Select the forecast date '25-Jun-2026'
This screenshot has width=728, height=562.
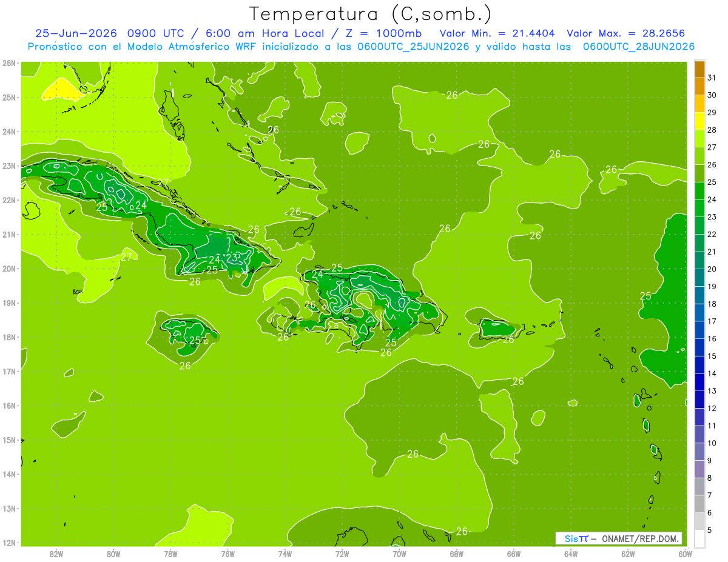pyautogui.click(x=77, y=33)
